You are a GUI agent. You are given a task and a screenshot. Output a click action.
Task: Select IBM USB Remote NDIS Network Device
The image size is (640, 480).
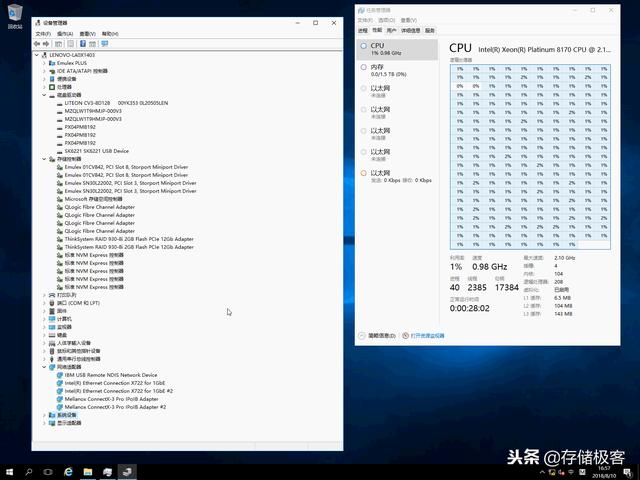coord(111,375)
